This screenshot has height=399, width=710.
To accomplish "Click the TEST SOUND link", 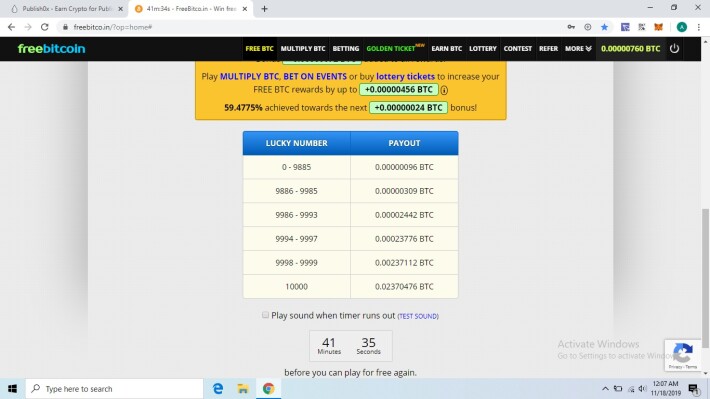I will (418, 316).
